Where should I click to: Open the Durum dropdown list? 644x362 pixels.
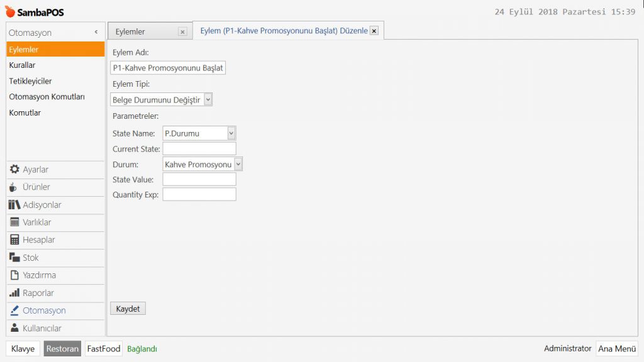point(238,164)
